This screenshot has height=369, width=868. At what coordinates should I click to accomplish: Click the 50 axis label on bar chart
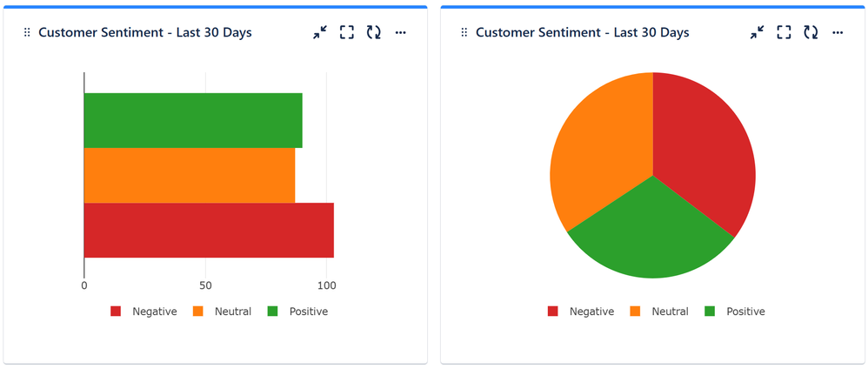(x=205, y=286)
